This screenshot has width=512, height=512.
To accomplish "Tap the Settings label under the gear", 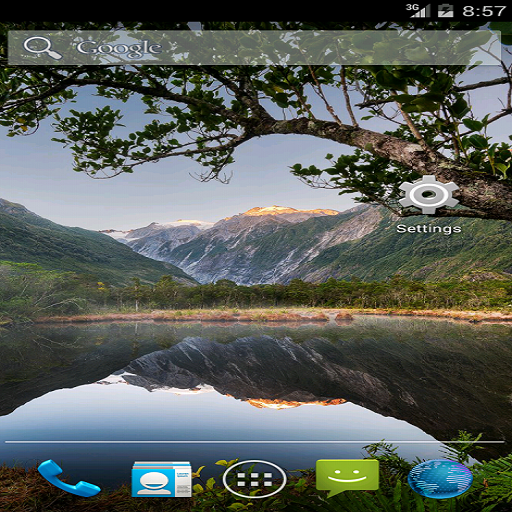I will 429,229.
